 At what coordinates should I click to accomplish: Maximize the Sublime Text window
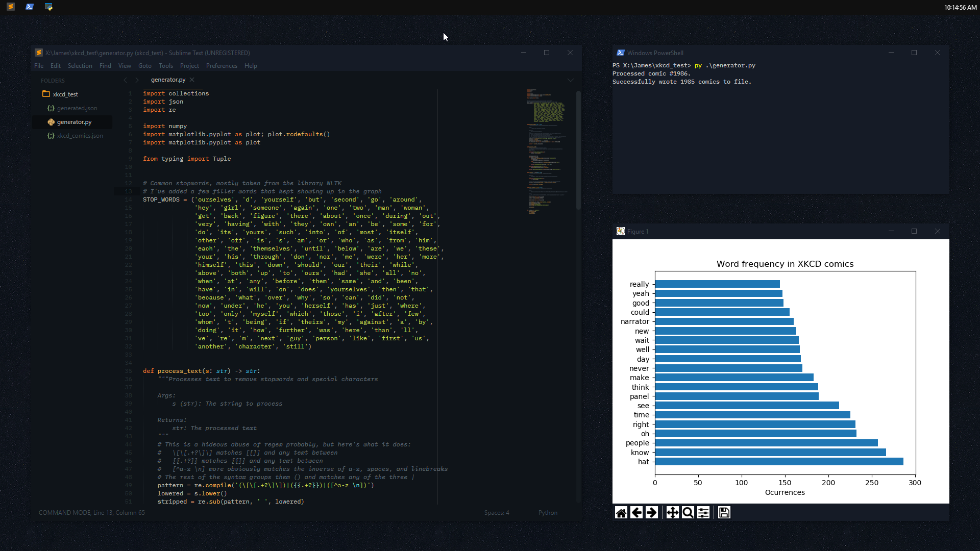(547, 53)
